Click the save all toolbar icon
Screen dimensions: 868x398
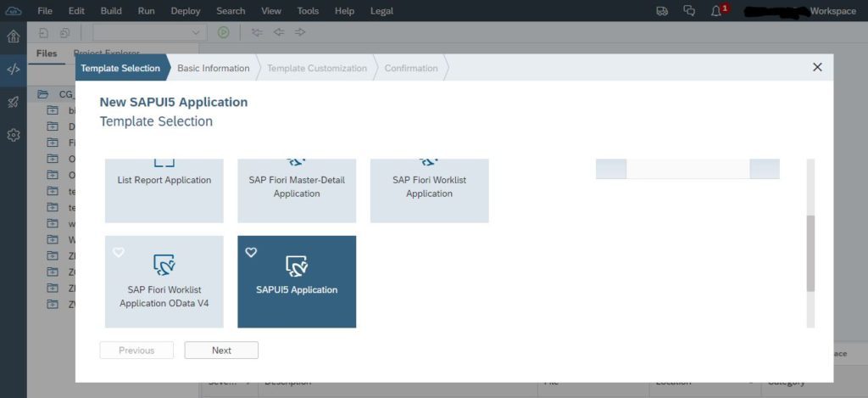(x=64, y=33)
